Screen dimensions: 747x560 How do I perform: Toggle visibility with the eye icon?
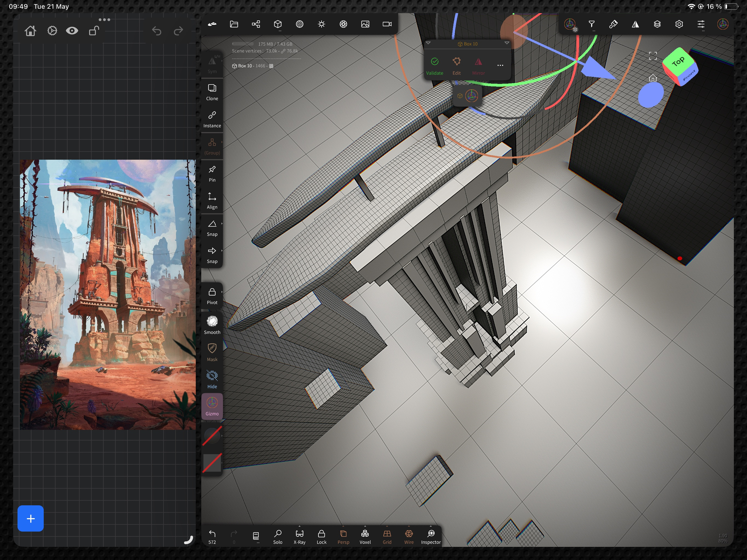[72, 31]
